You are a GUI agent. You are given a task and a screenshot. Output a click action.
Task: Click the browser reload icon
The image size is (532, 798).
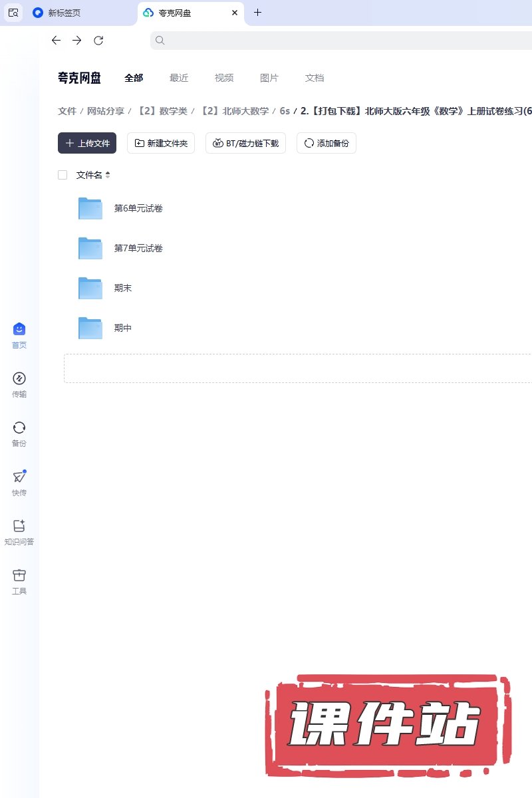98,41
